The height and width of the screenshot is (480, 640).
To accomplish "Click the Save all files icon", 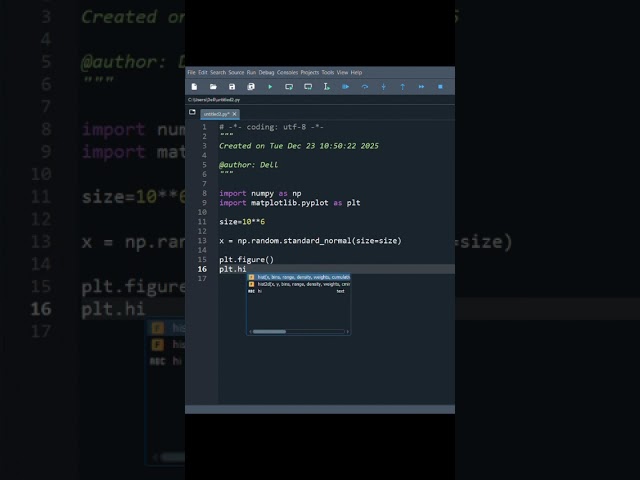I will (251, 87).
